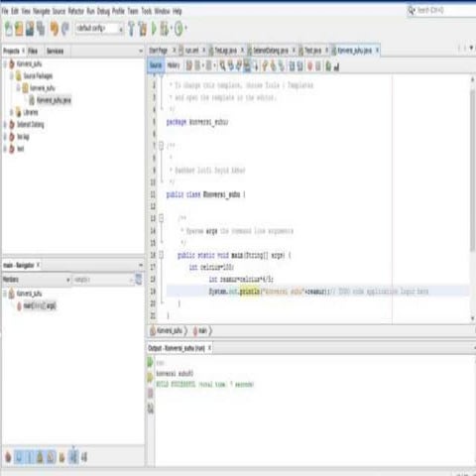The image size is (476, 476).
Task: Collapse main method fold at line 16
Action: tap(161, 255)
